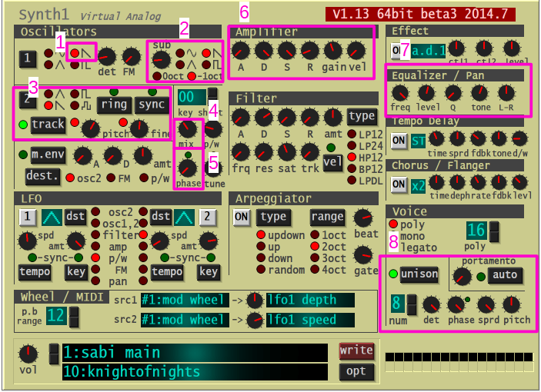Select osc2 as mod envelope destination
The width and height of the screenshot is (541, 392).
70,178
